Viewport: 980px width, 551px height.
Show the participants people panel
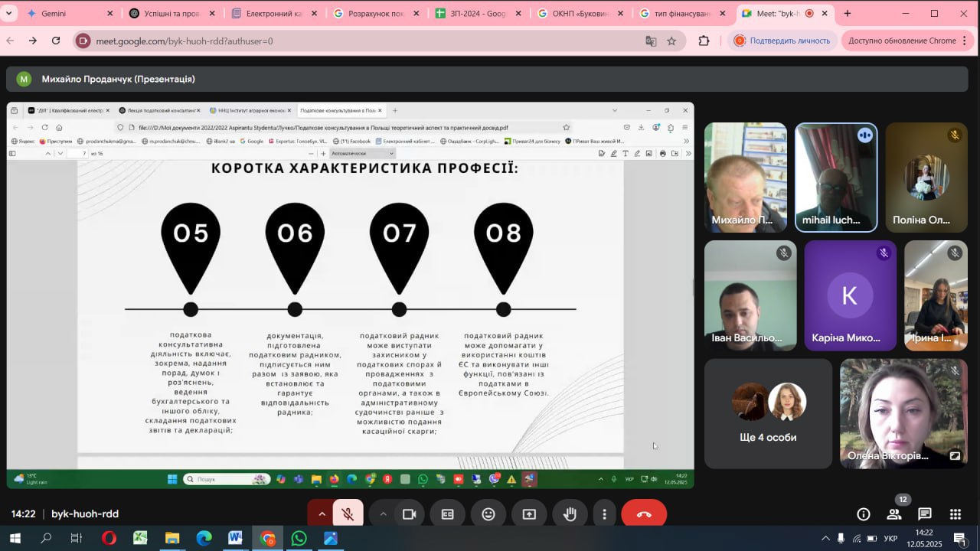point(893,514)
